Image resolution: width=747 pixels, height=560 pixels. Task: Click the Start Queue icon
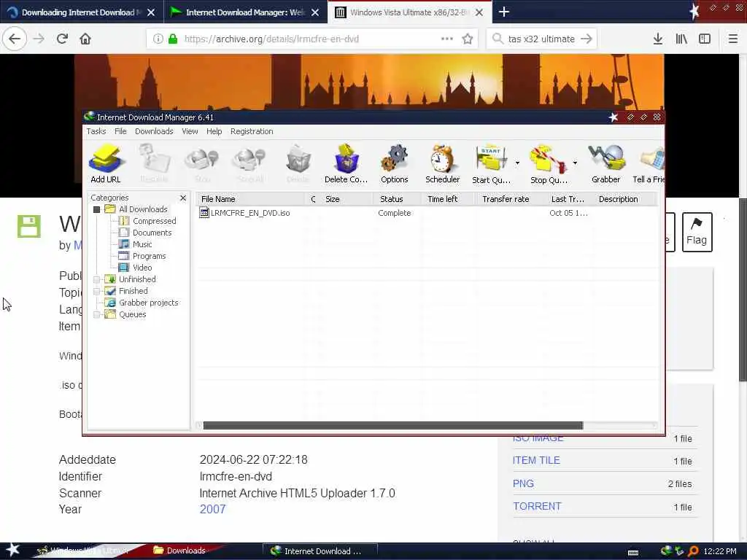click(491, 163)
